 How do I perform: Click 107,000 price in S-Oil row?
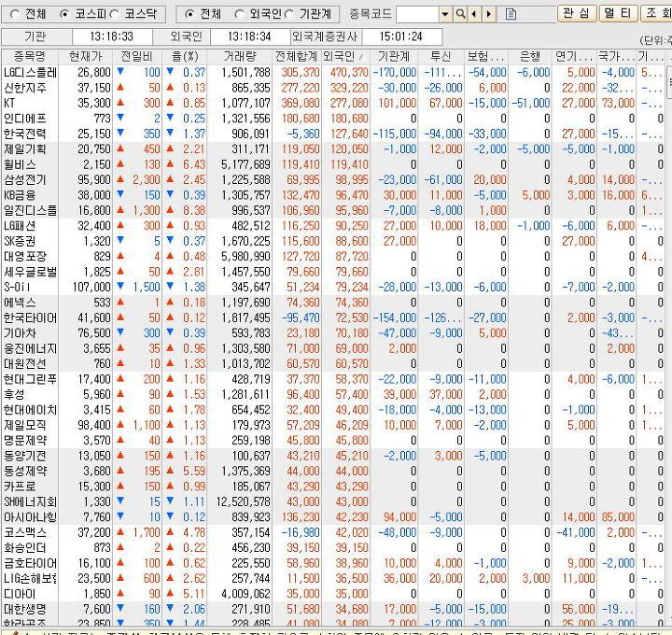point(91,287)
